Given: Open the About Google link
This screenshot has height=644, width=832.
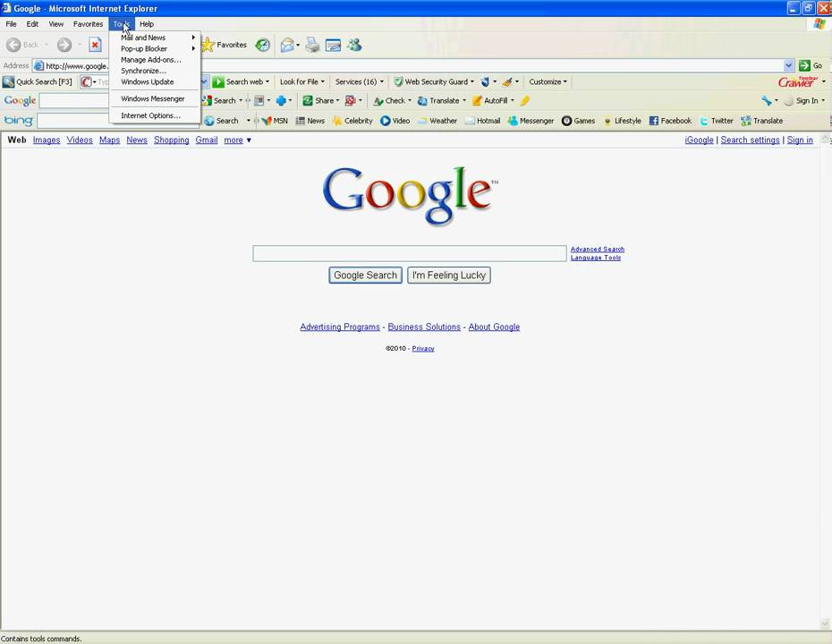Looking at the screenshot, I should pyautogui.click(x=494, y=327).
